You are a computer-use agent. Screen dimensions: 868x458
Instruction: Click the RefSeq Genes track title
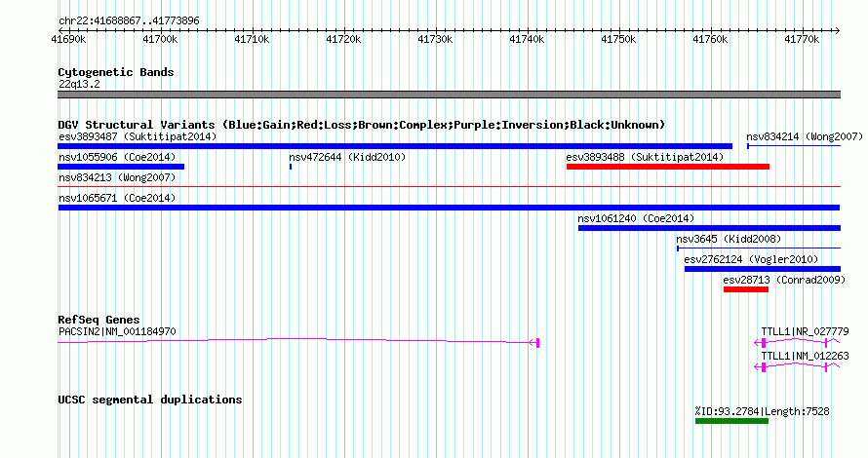(99, 320)
